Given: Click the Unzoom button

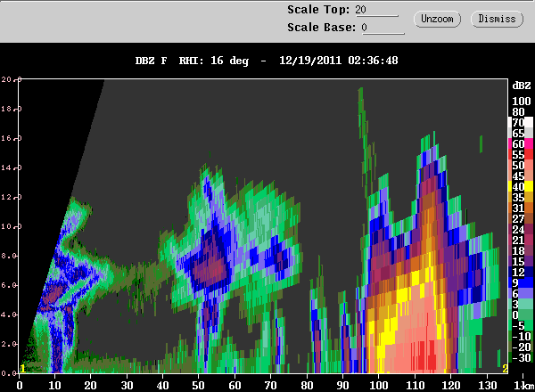Looking at the screenshot, I should pos(437,19).
